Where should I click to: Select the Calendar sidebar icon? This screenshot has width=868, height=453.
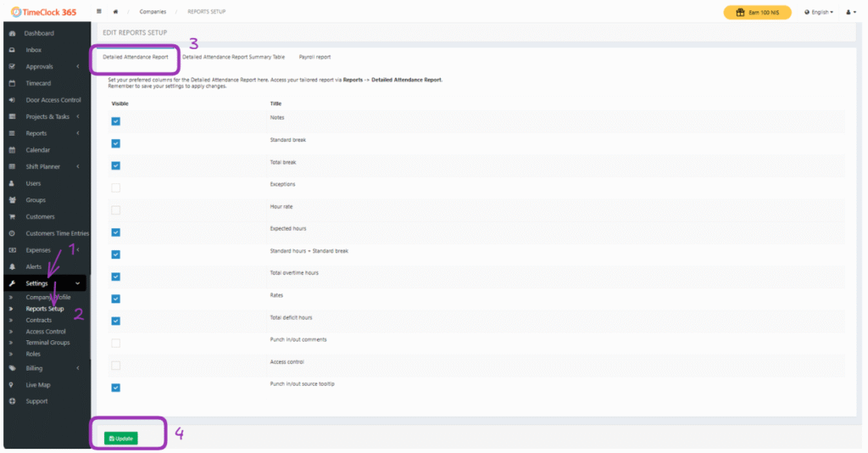click(12, 150)
